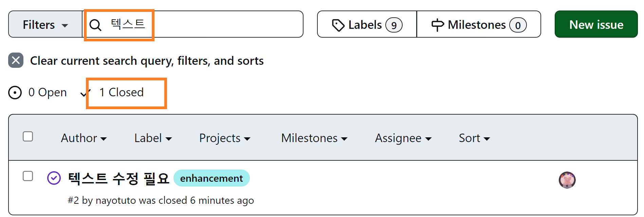Click the closed issue purple check icon
Screen dimensions: 644x217
[x=54, y=178]
